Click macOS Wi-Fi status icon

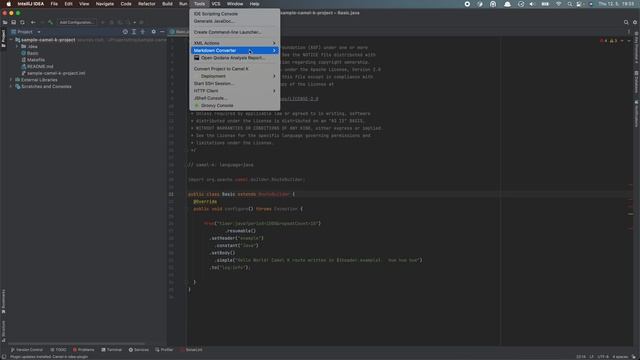[559, 4]
